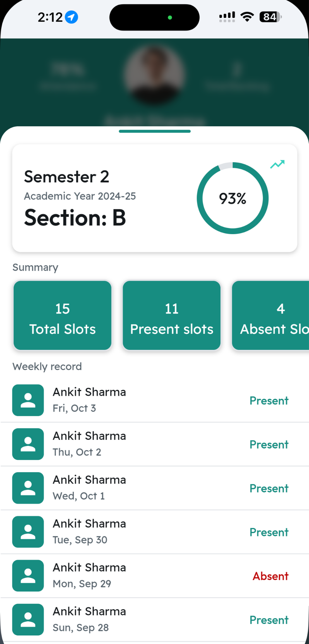Tap the Present status for Fri, Oct 3
The image size is (309, 644).
coord(269,400)
